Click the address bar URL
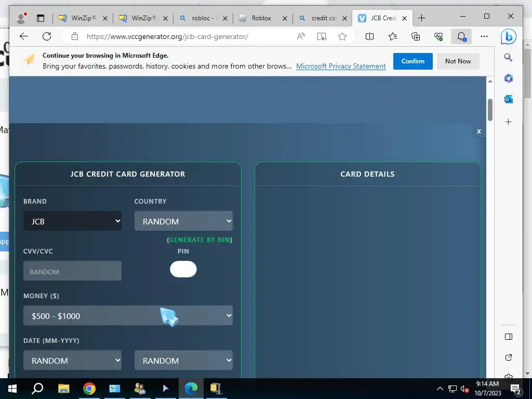This screenshot has height=399, width=532. pos(167,36)
